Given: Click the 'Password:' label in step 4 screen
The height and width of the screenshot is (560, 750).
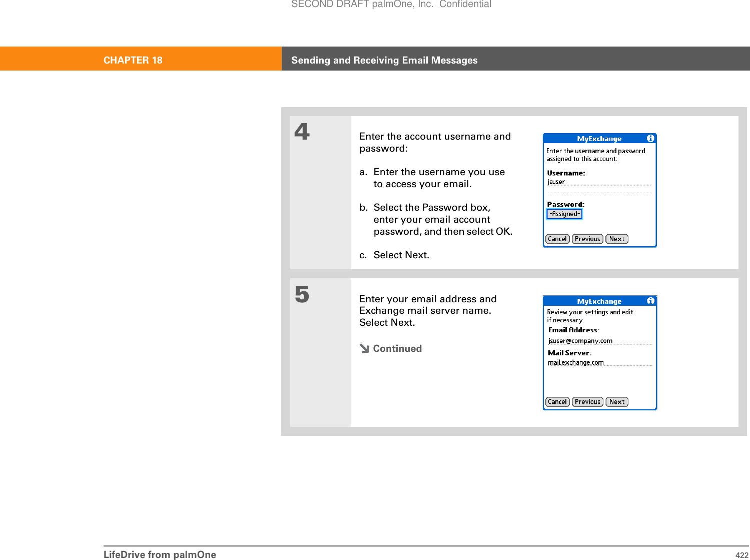Looking at the screenshot, I should pos(565,204).
